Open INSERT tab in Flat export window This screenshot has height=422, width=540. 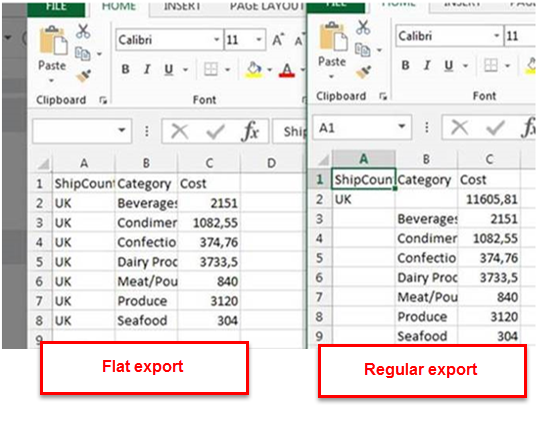click(182, 6)
